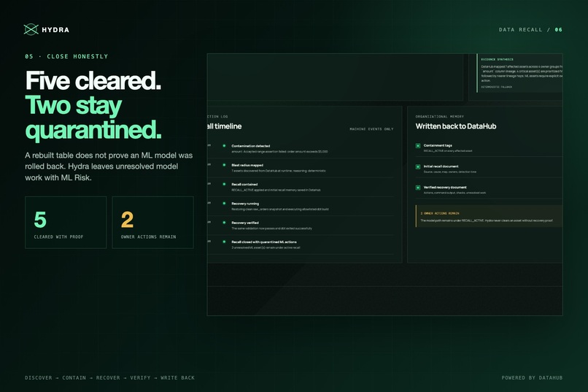Select the green dot beside Recovery running
Screen dimensions: 588x392
click(224, 204)
